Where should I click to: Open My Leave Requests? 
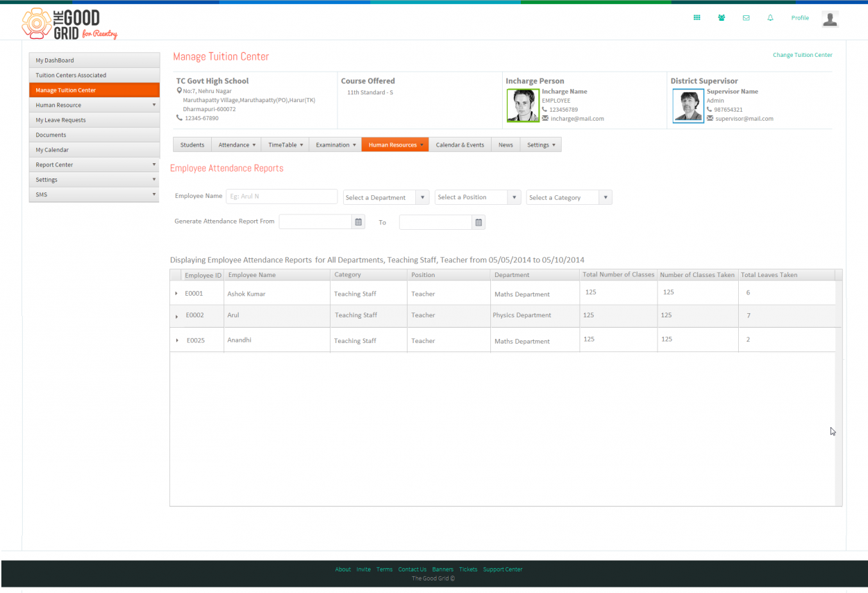click(x=94, y=120)
